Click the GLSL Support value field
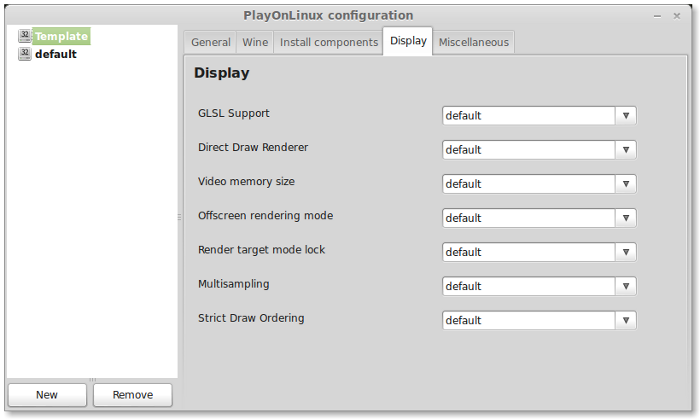 pyautogui.click(x=529, y=116)
